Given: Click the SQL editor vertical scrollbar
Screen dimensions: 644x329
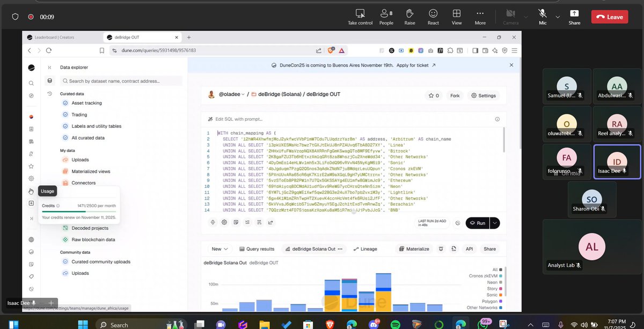Looking at the screenshot, I should pos(503,141).
